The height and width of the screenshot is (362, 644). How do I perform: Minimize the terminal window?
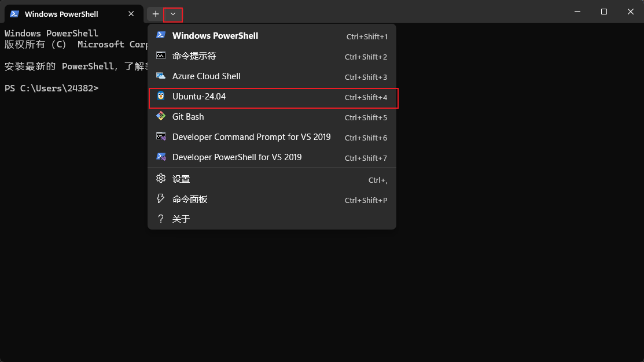pyautogui.click(x=577, y=12)
